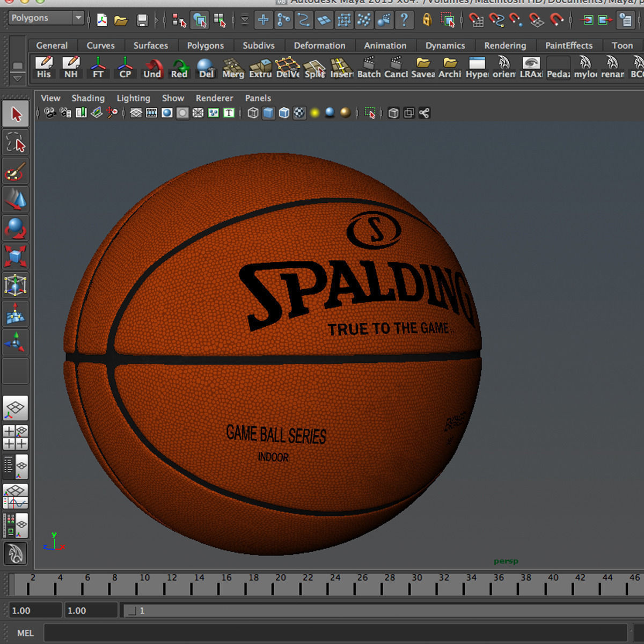Toggle textured display checker icon
Viewport: 644px width, 644px height.
[299, 113]
